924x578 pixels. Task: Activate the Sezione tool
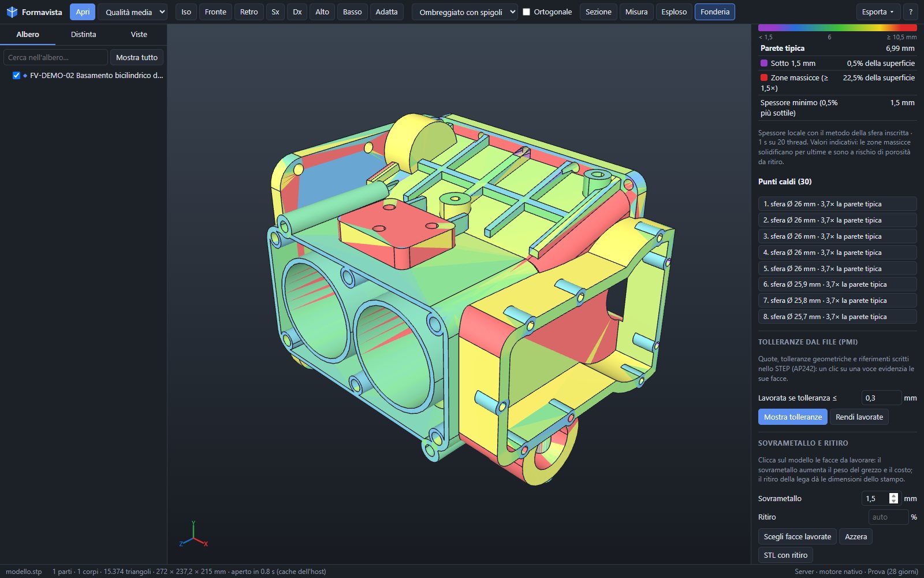click(598, 12)
